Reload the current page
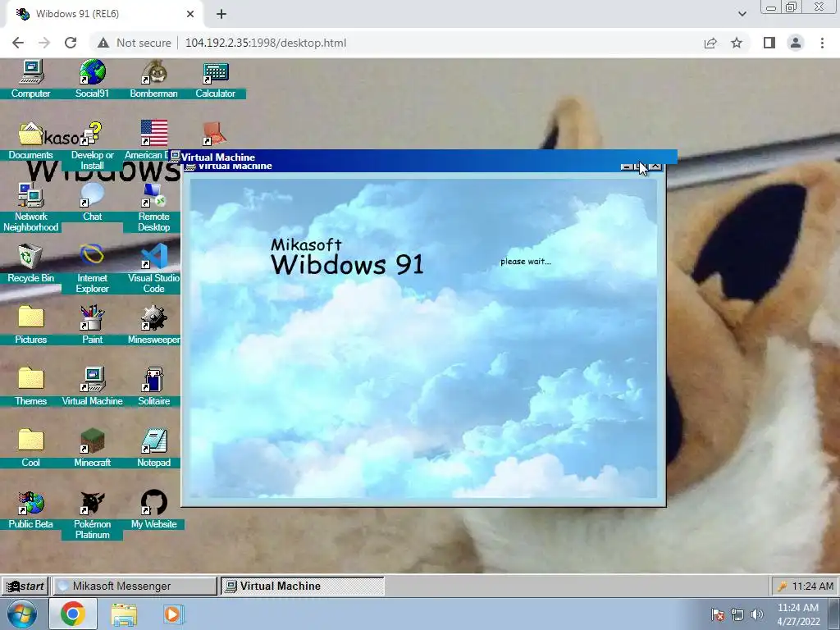840x630 pixels. point(71,43)
